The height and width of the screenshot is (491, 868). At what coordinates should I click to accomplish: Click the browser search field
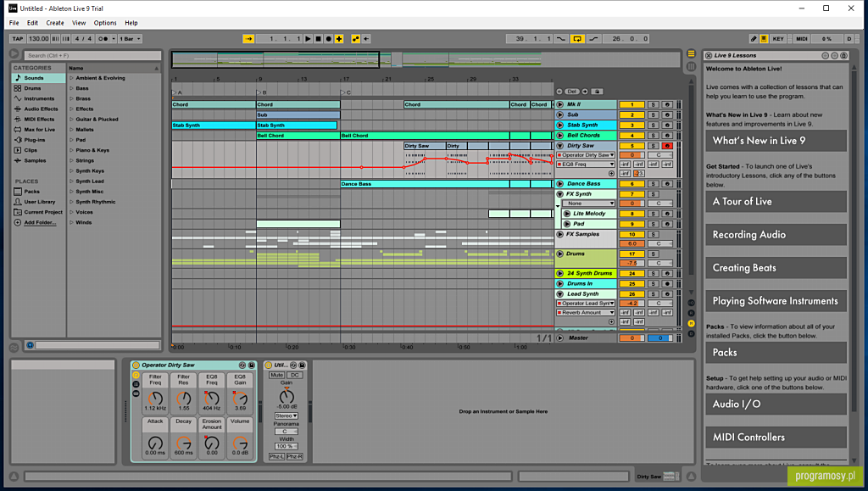pos(92,55)
